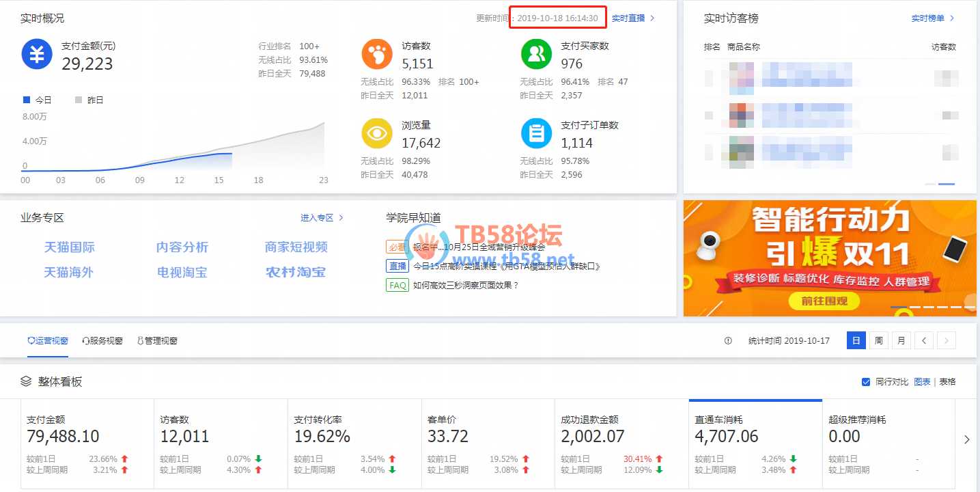The image size is (980, 492).
Task: Open the 实时直播 link
Action: pyautogui.click(x=633, y=18)
